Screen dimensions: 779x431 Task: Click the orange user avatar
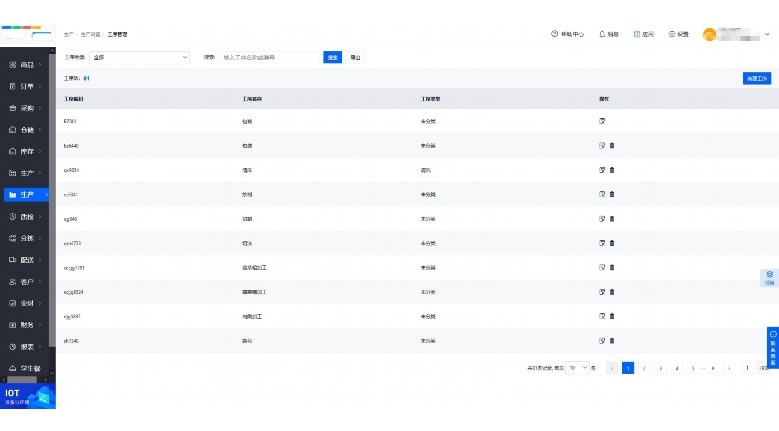click(709, 34)
